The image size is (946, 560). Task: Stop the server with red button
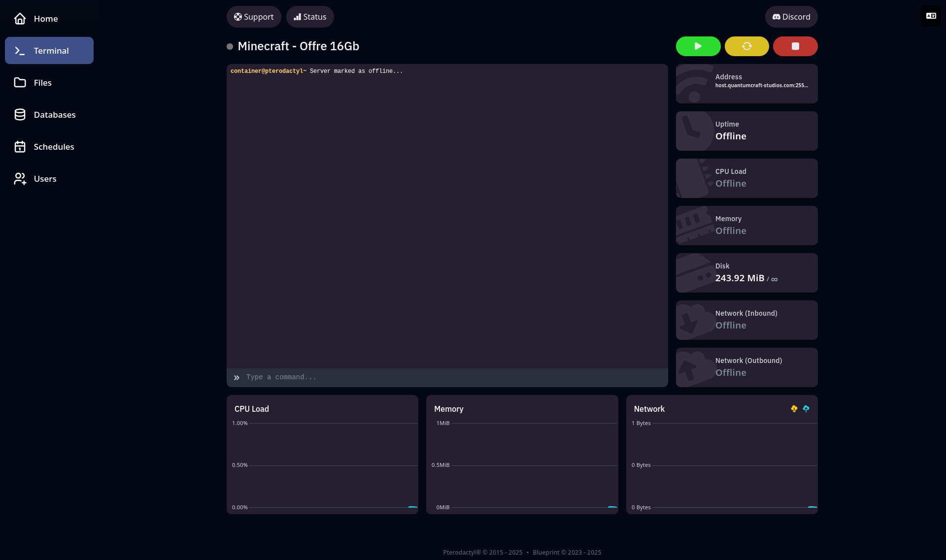click(x=795, y=46)
